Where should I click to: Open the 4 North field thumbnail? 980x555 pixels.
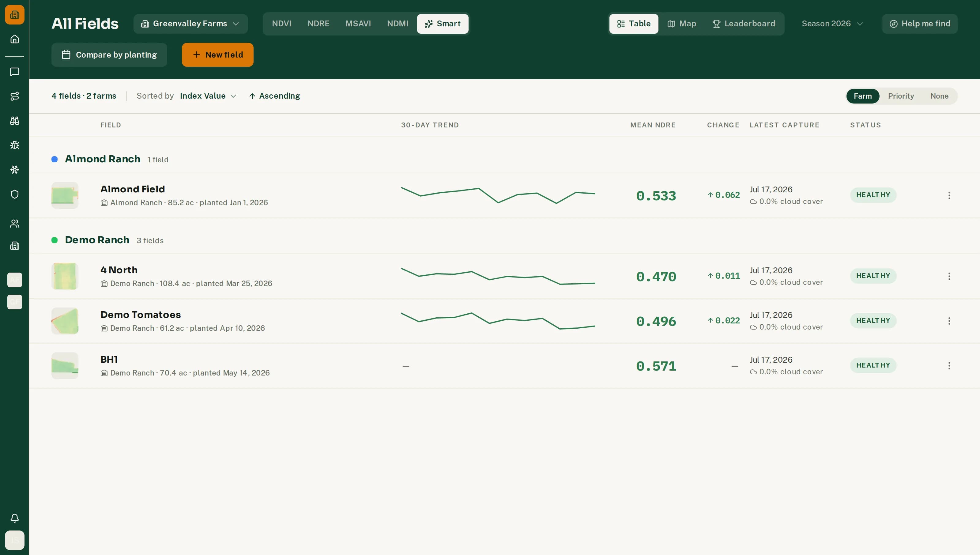click(65, 276)
